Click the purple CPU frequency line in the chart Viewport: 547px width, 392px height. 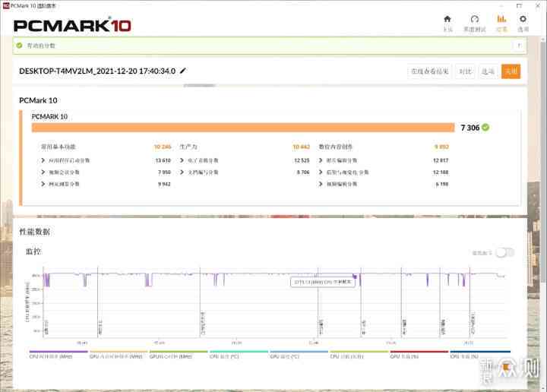272,274
